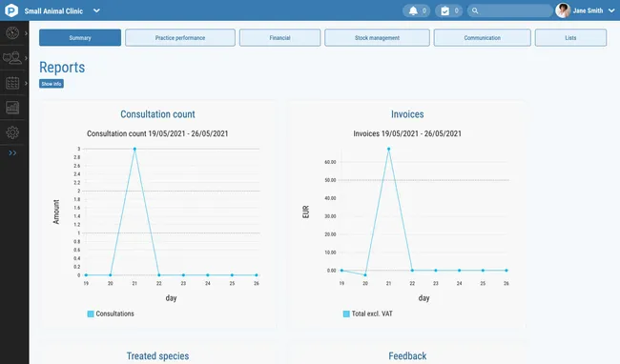Open the Small Animal Clinic dropdown
Viewport: 620px width, 364px height.
[x=96, y=10]
